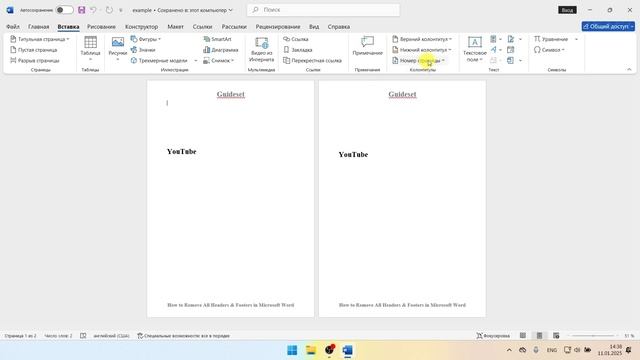
Task: Enable Фокусировка focus mode
Action: 493,336
